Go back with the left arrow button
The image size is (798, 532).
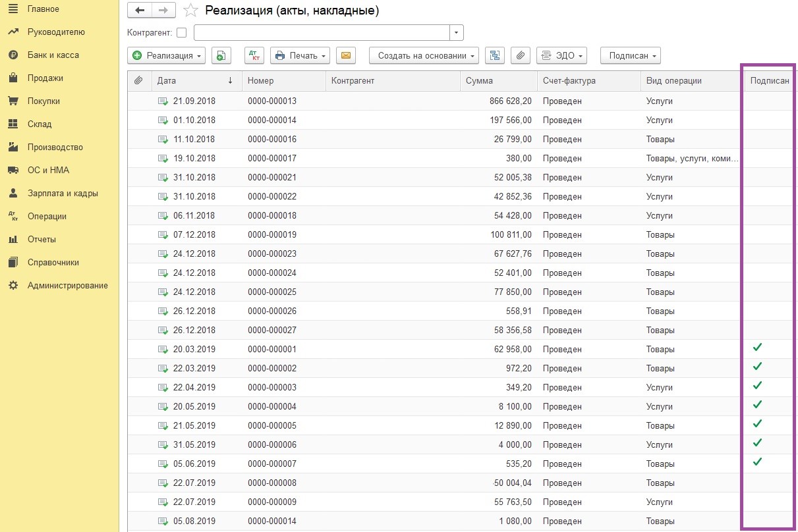coord(140,11)
